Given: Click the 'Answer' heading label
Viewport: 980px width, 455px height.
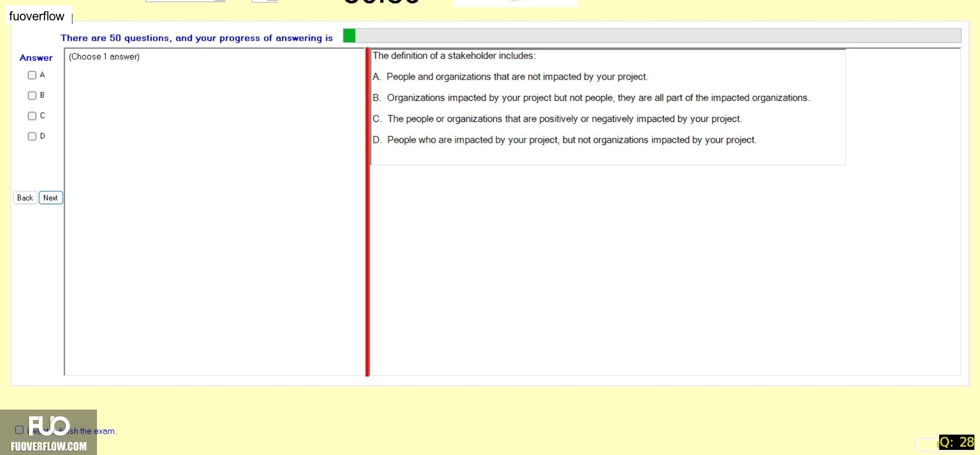Looking at the screenshot, I should click(36, 58).
